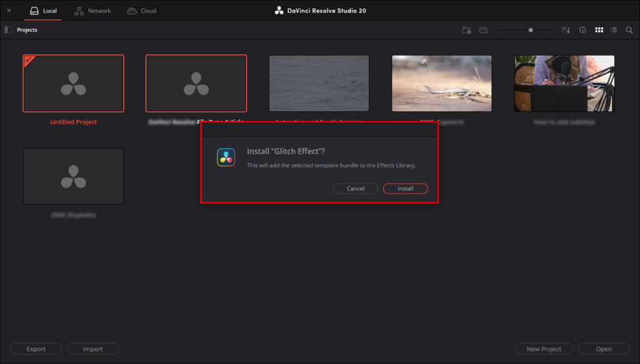Select the second-row blank project thumbnail
Screen dimensions: 640x364
click(x=74, y=176)
